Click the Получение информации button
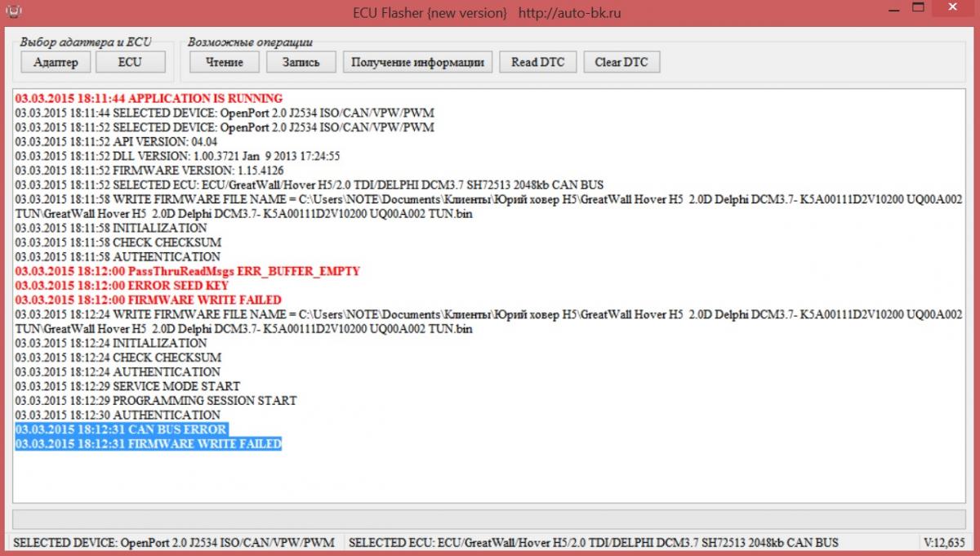 click(418, 62)
